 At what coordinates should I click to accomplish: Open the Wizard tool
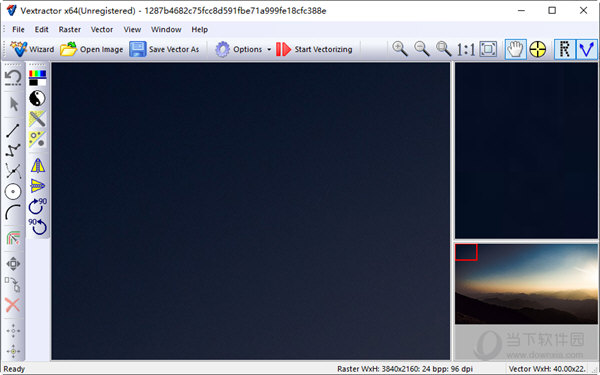32,49
